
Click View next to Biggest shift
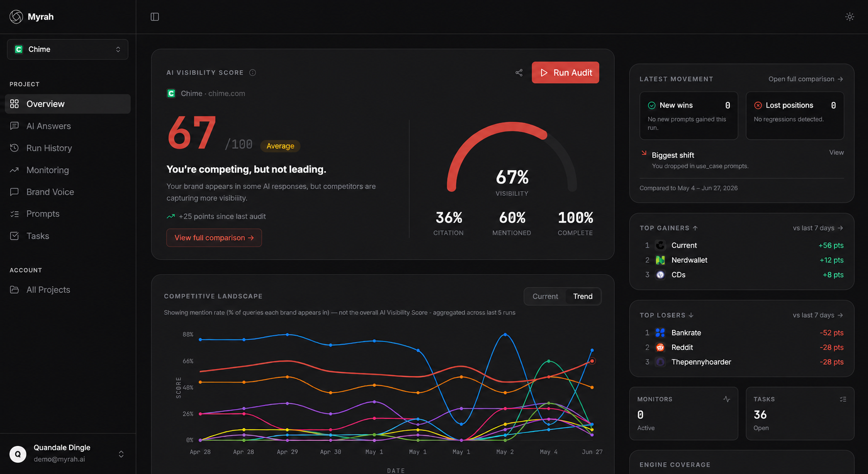836,152
